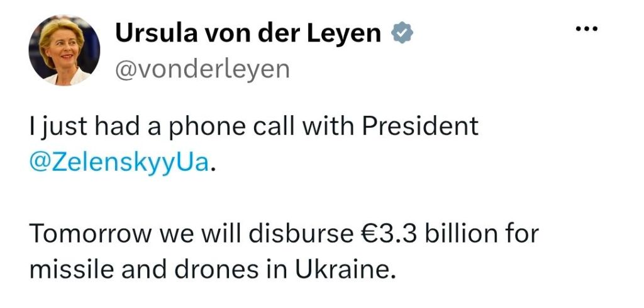This screenshot has height=308, width=644.
Task: Follow the @ZelenskyyUa mention link
Action: 119,163
